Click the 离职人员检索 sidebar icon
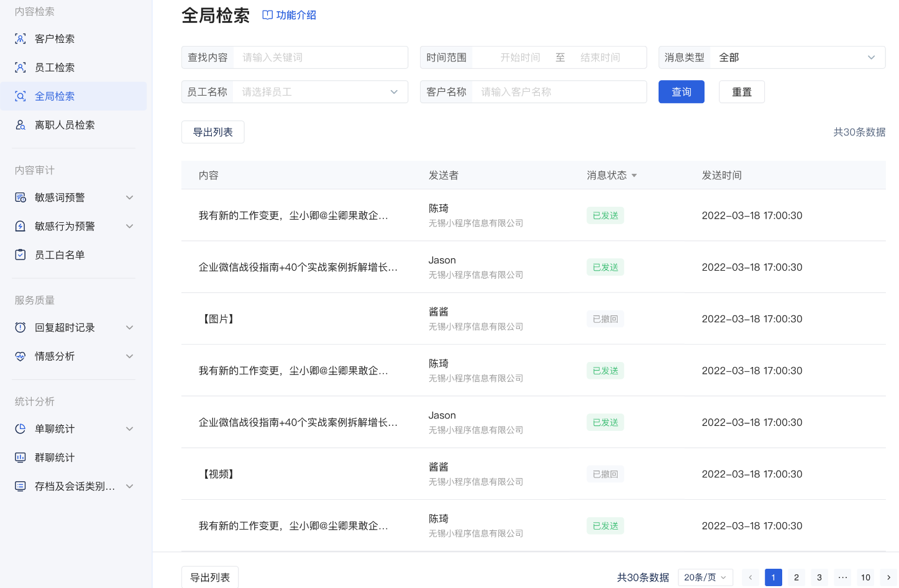899x588 pixels. (x=21, y=125)
